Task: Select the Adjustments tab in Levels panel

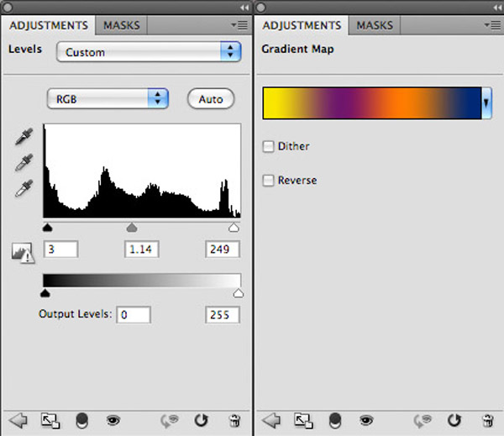Action: 49,25
